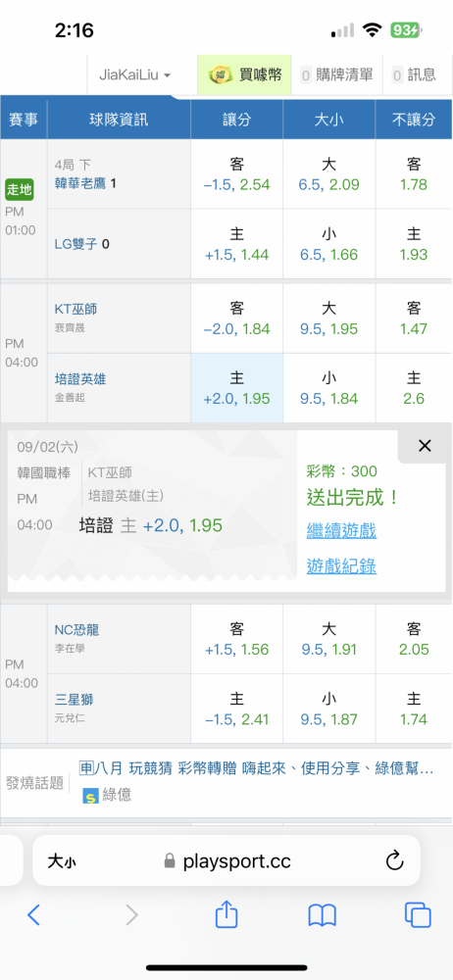Open Safari bookmarks book icon
This screenshot has height=980, width=453.
[323, 915]
